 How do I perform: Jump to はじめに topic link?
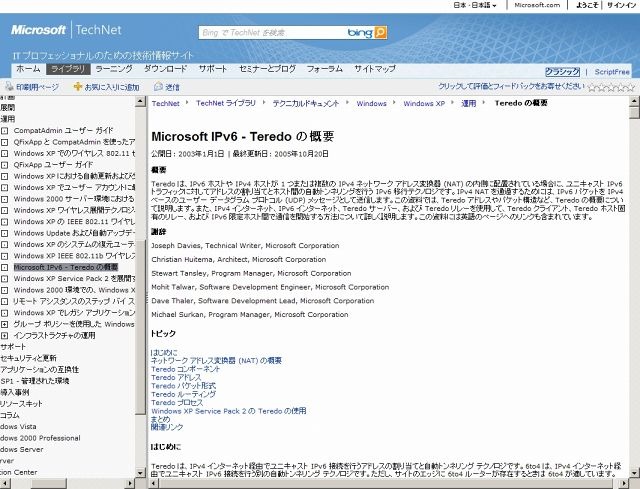point(164,352)
